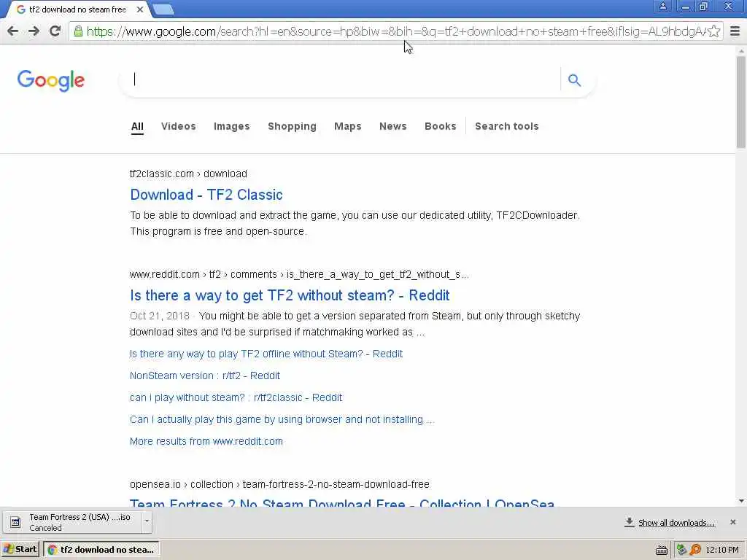747x560 pixels.
Task: Switch to Images results
Action: tap(231, 126)
